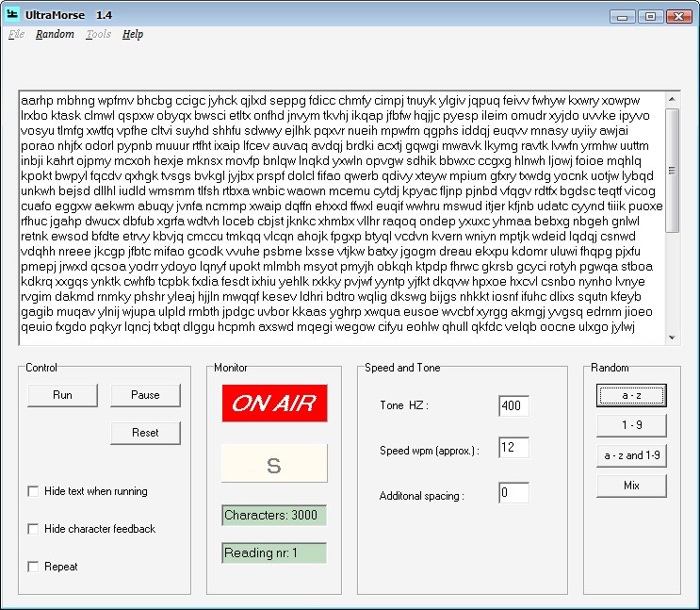Open the Help menu

(133, 34)
